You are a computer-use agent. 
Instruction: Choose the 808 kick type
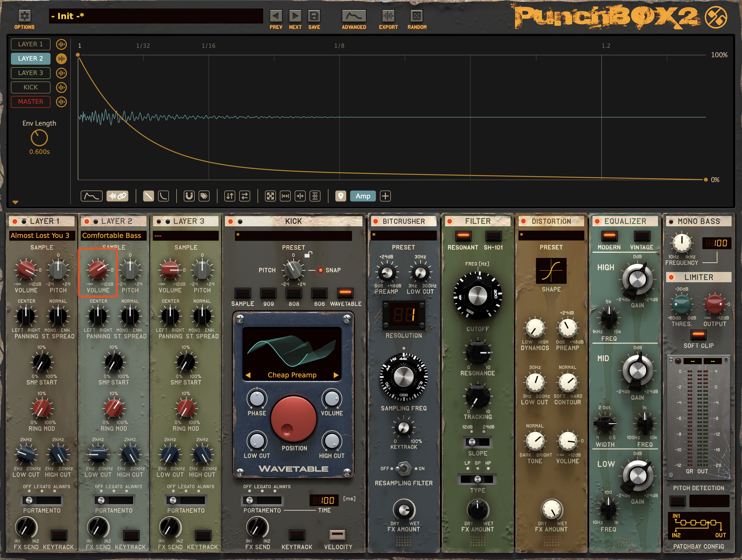(294, 293)
